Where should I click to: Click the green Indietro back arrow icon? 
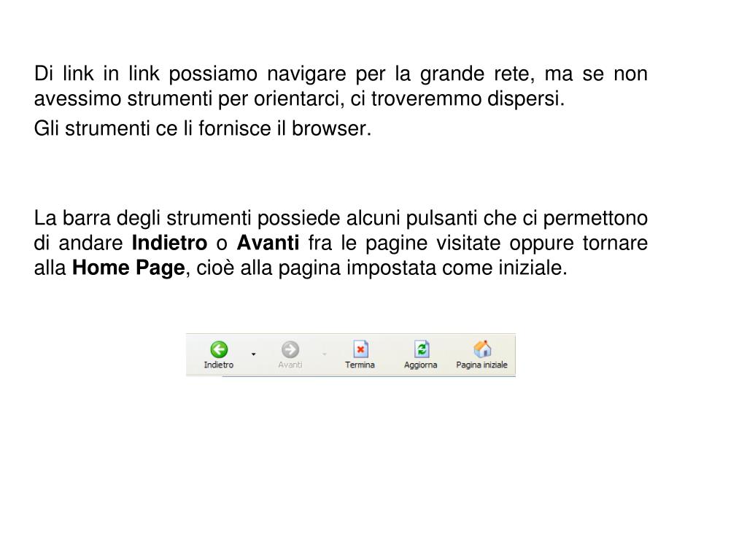tap(219, 349)
